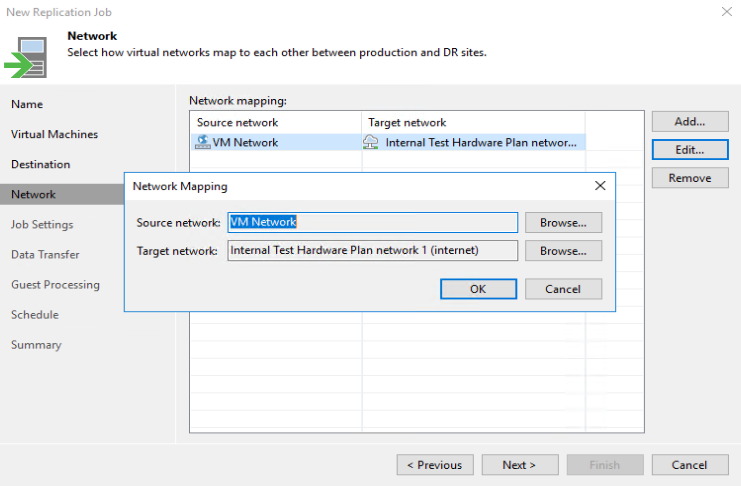Viewport: 741px width, 486px height.
Task: Click the cloud target network icon
Action: click(x=370, y=142)
